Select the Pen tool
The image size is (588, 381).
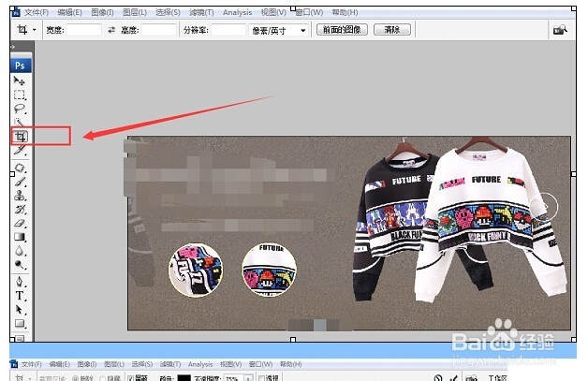coord(19,282)
